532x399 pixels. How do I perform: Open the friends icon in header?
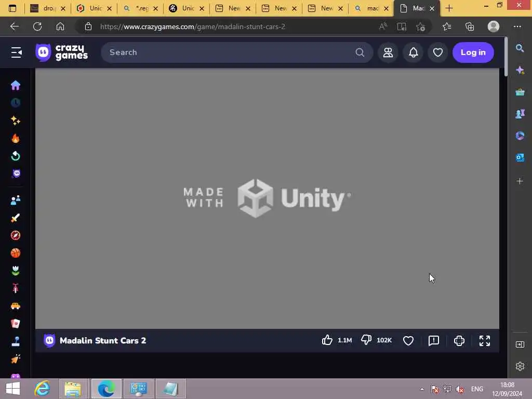(388, 52)
